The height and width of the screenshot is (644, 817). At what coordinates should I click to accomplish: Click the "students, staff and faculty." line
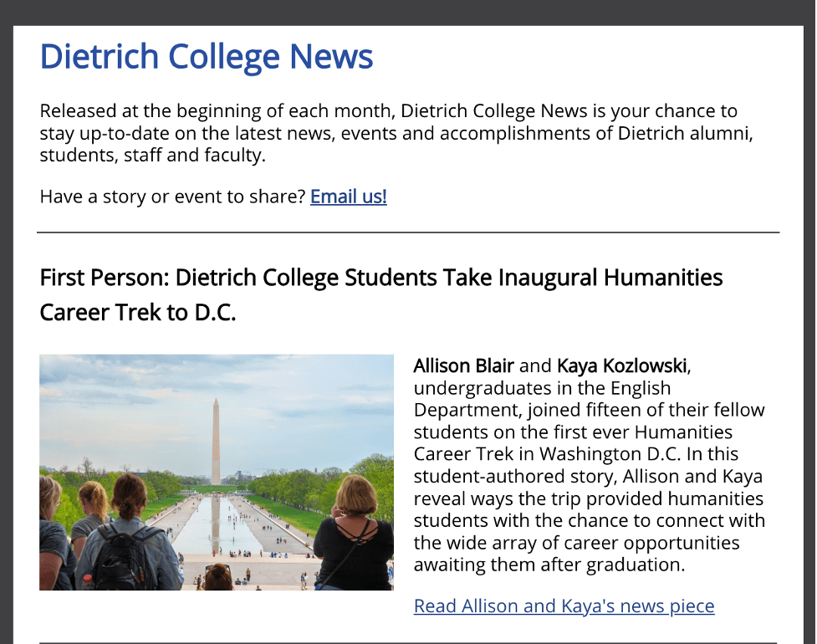(153, 156)
